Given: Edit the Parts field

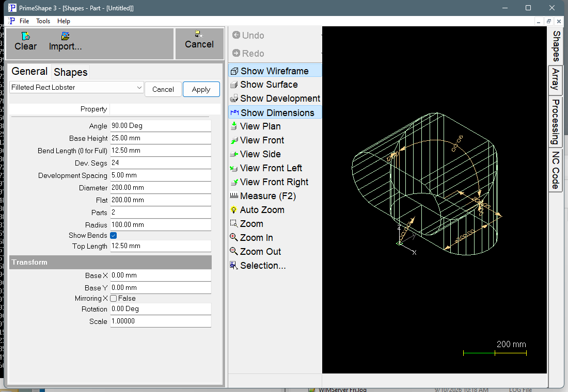Looking at the screenshot, I should point(161,212).
